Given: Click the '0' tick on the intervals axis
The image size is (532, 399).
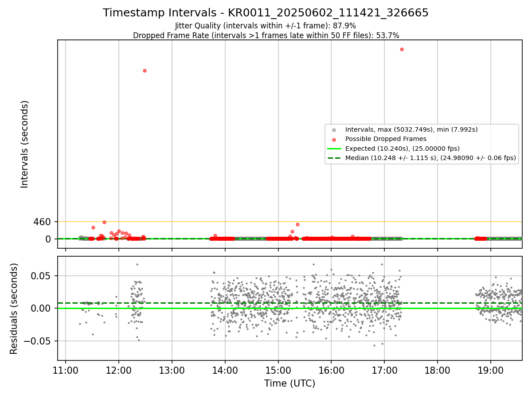Looking at the screenshot, I should pyautogui.click(x=48, y=239).
